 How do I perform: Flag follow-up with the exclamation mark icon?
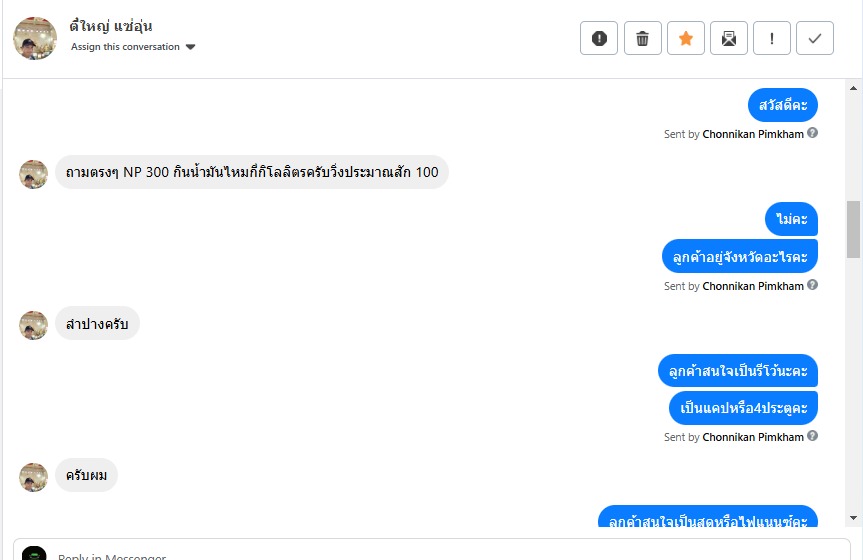(x=772, y=38)
